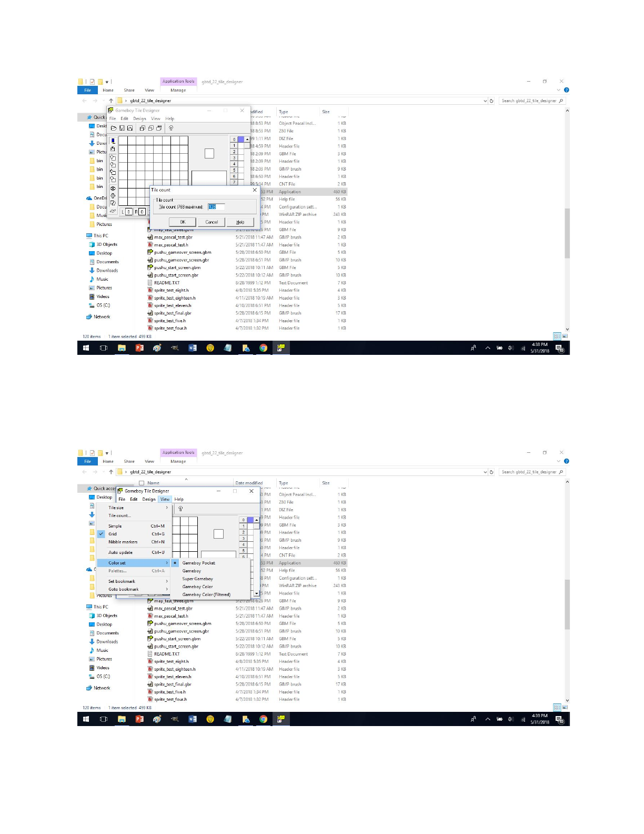
Task: Tick select-all checkbox beside the Name column header
Action: 142,483
